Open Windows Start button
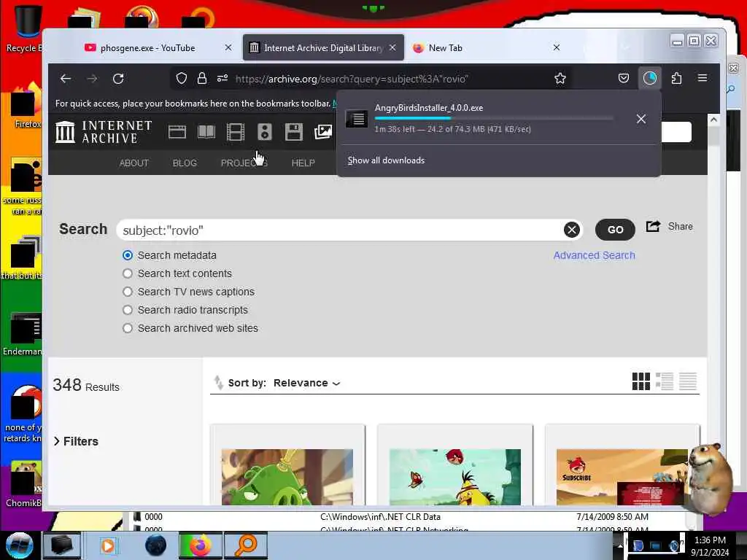747x560 pixels. click(x=19, y=545)
